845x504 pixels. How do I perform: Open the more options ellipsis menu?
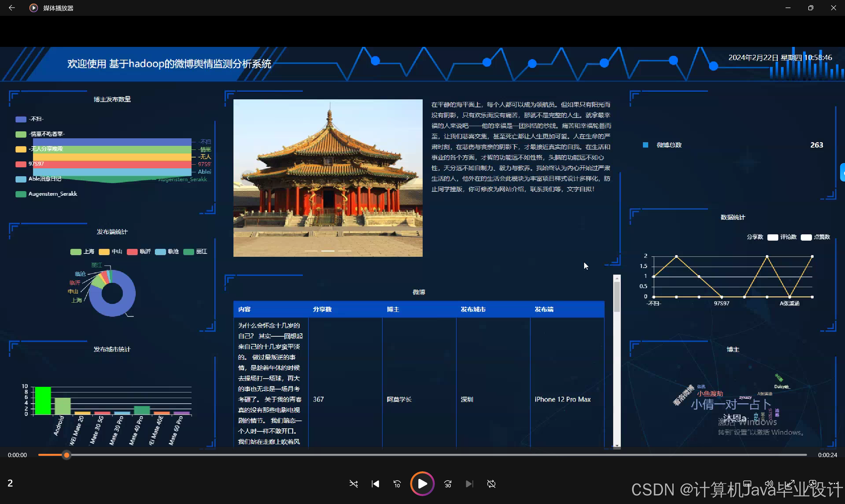pos(834,483)
